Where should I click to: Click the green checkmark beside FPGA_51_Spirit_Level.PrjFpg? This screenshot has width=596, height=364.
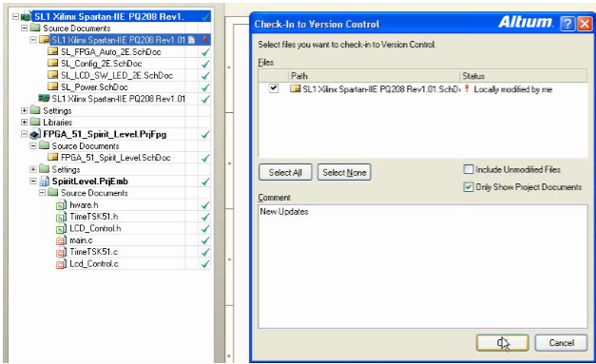click(x=205, y=134)
